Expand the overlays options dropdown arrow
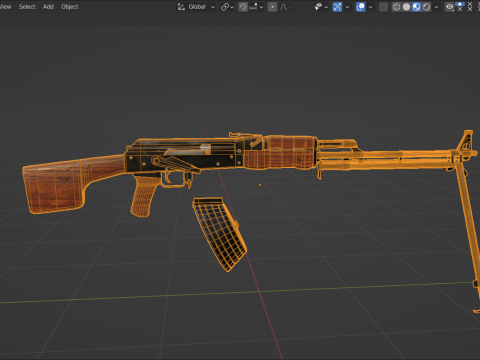 coord(370,7)
